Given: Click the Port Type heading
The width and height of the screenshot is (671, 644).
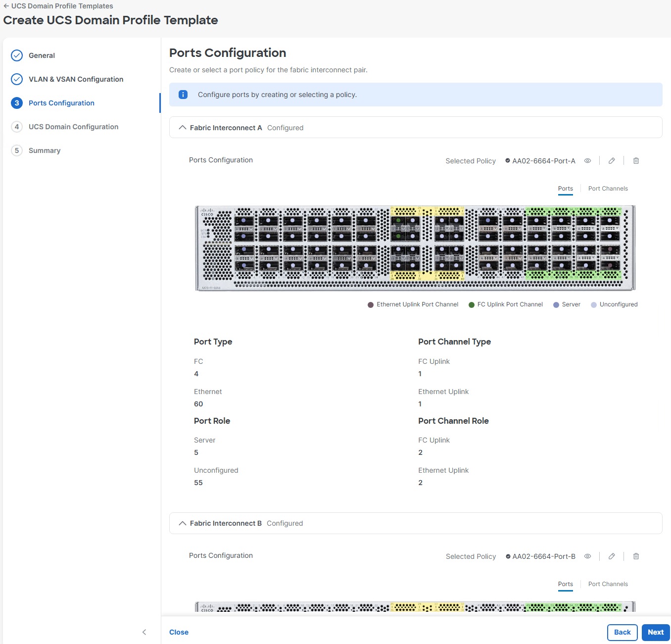Looking at the screenshot, I should pyautogui.click(x=213, y=342).
